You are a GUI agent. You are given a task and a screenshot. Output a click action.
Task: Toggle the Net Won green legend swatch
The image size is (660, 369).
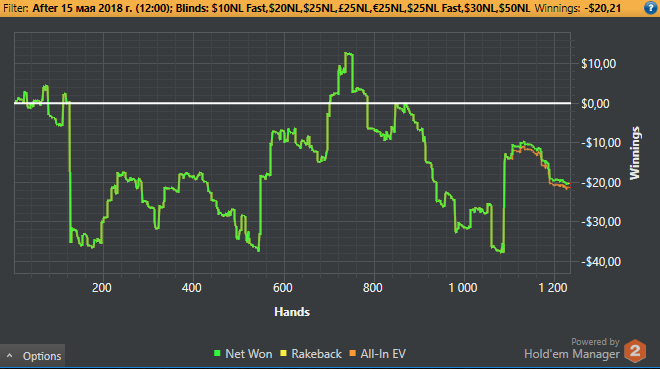tap(217, 353)
